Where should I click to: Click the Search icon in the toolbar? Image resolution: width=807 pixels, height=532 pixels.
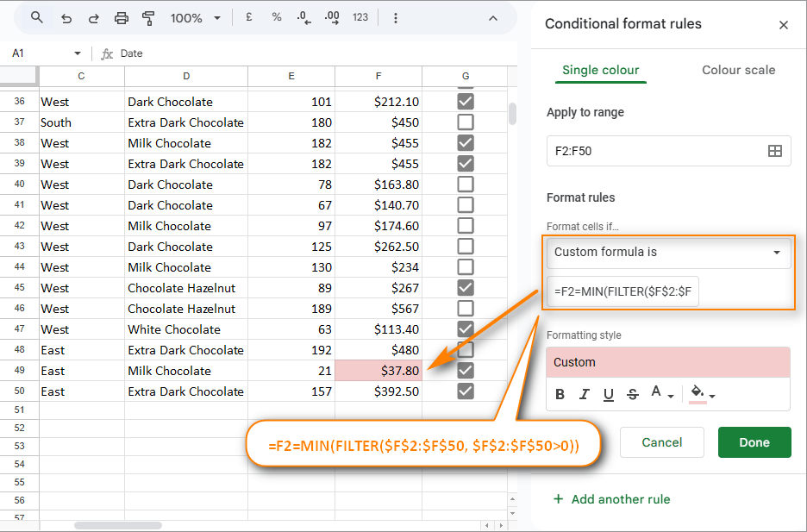[37, 17]
